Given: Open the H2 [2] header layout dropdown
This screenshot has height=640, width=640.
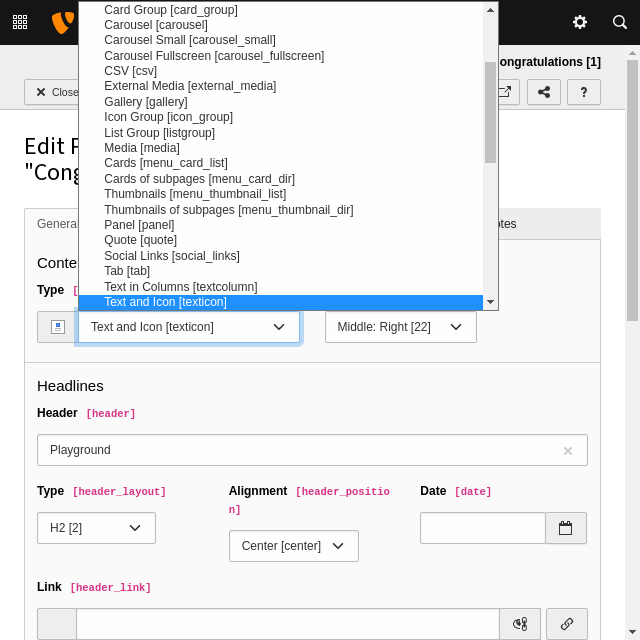Looking at the screenshot, I should [x=96, y=528].
